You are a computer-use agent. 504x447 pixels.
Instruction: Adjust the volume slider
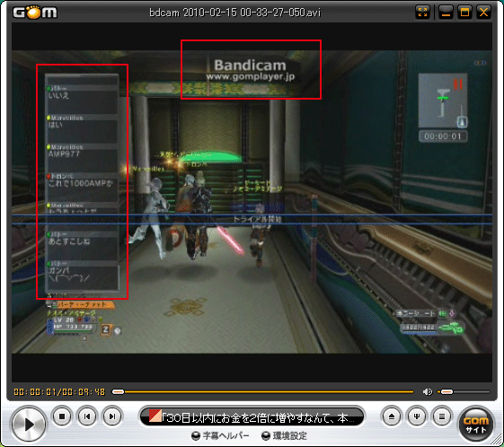tap(464, 391)
